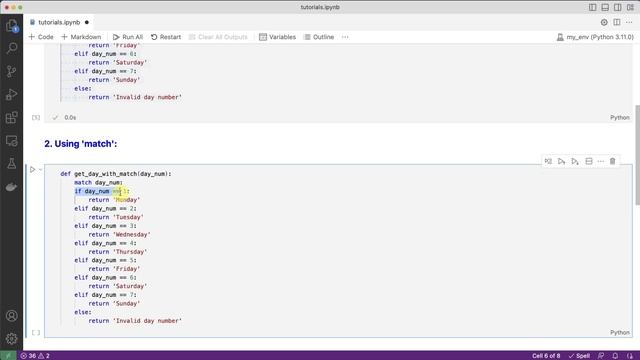Click the rightmost status bar icon
Screen dimensions: 640x360
click(x=630, y=356)
